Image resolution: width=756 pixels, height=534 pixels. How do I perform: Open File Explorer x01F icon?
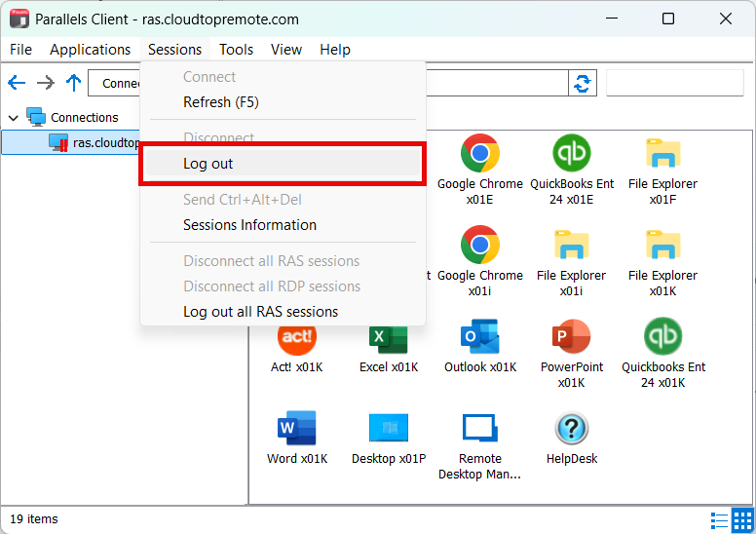662,154
